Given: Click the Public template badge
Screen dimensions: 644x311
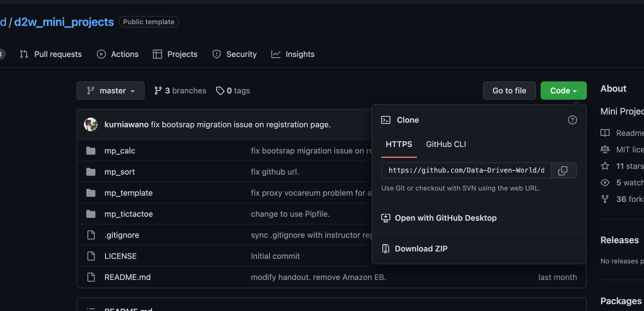Looking at the screenshot, I should [x=149, y=22].
